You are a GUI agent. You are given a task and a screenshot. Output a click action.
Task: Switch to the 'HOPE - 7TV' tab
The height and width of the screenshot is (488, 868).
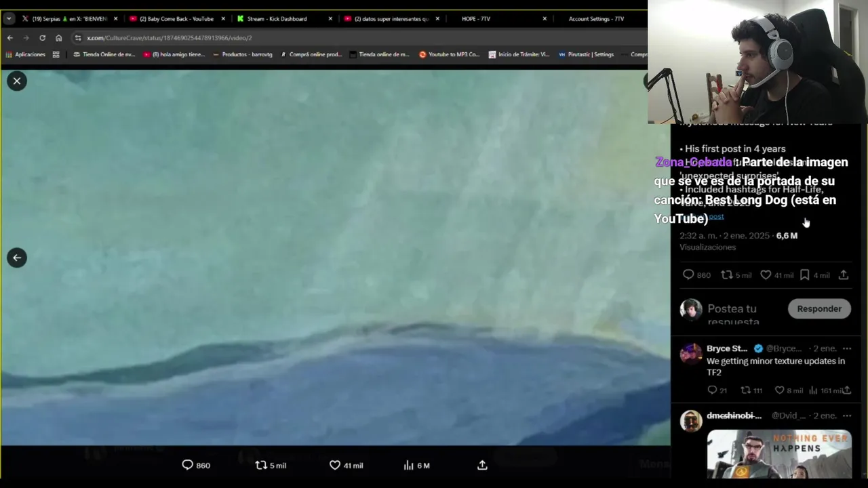pyautogui.click(x=475, y=19)
